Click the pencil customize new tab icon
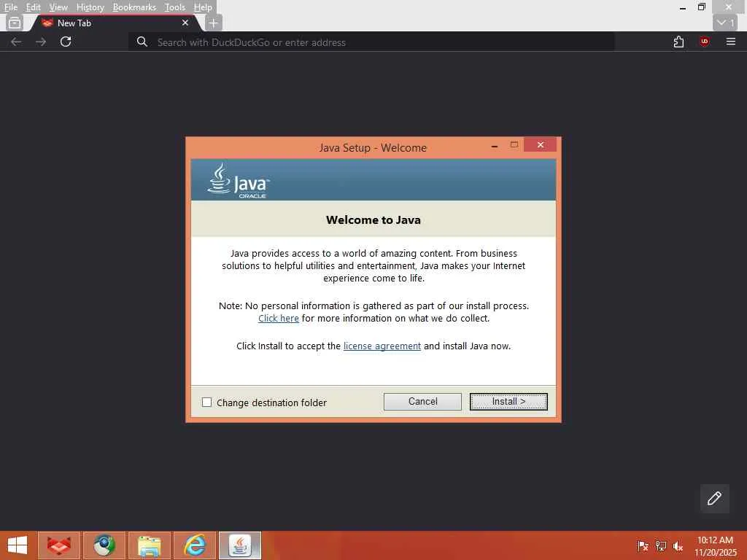Image resolution: width=747 pixels, height=560 pixels. 715,499
